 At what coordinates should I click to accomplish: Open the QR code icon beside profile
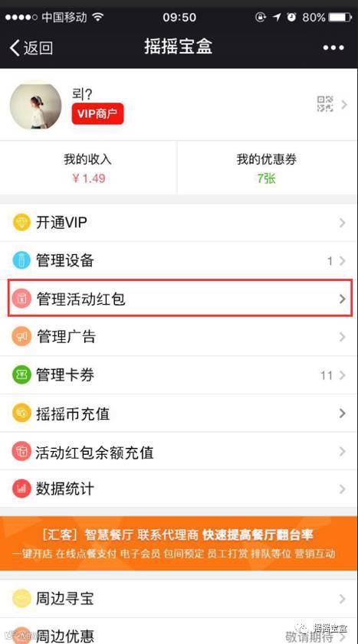pyautogui.click(x=325, y=104)
